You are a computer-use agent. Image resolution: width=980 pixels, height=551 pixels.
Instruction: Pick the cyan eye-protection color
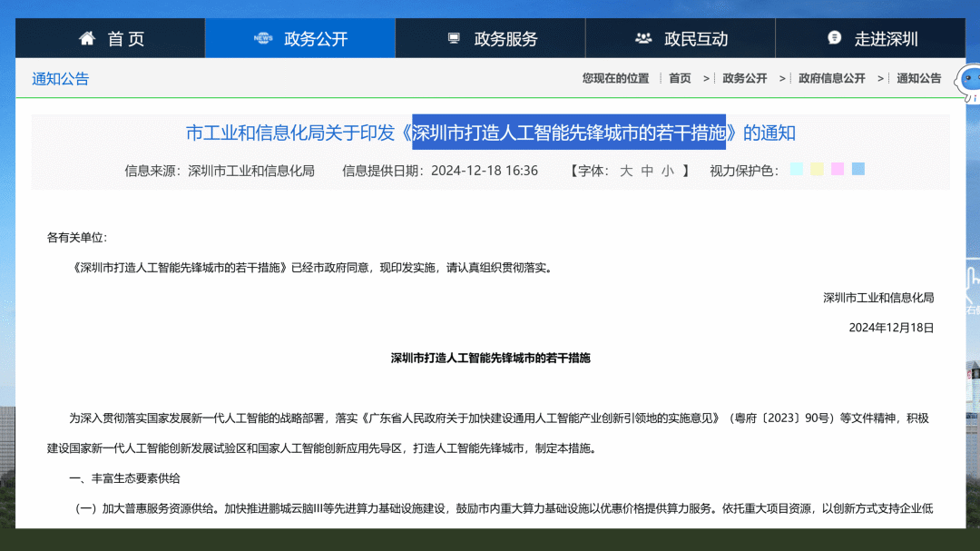pos(797,169)
